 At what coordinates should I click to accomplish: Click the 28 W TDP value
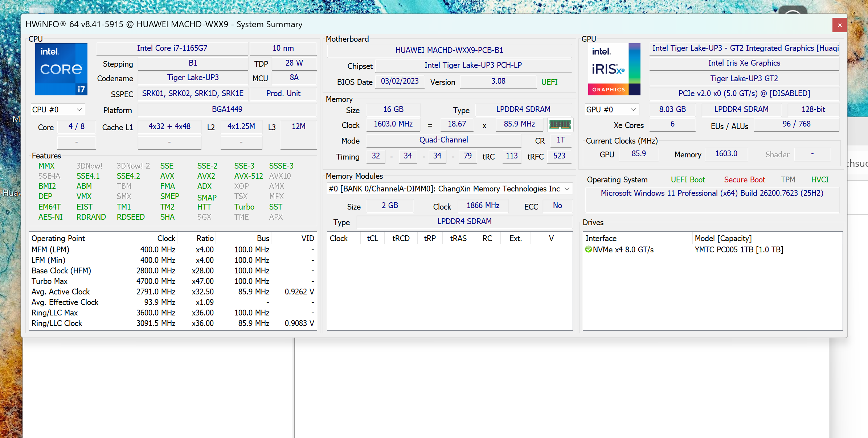294,63
